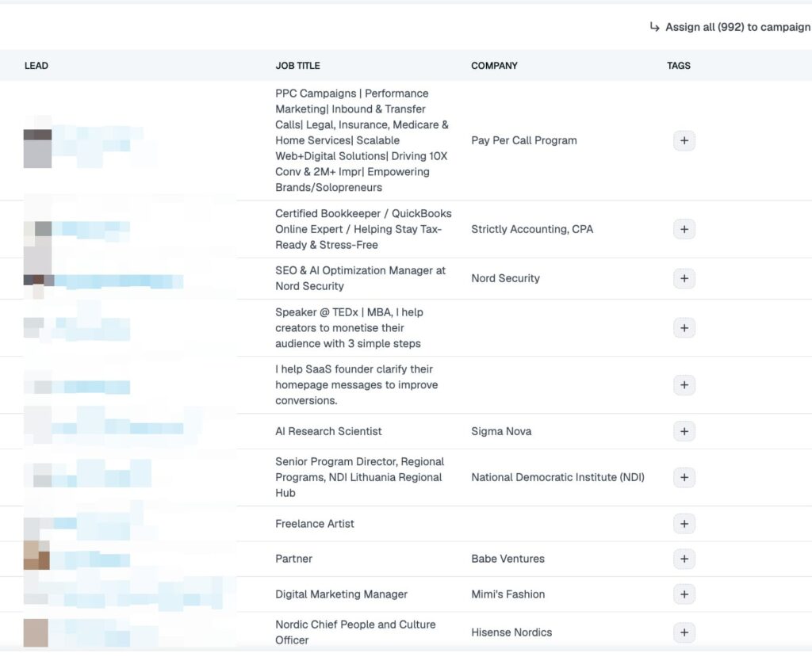Select the Pay Per Call Program company cell

(x=524, y=140)
